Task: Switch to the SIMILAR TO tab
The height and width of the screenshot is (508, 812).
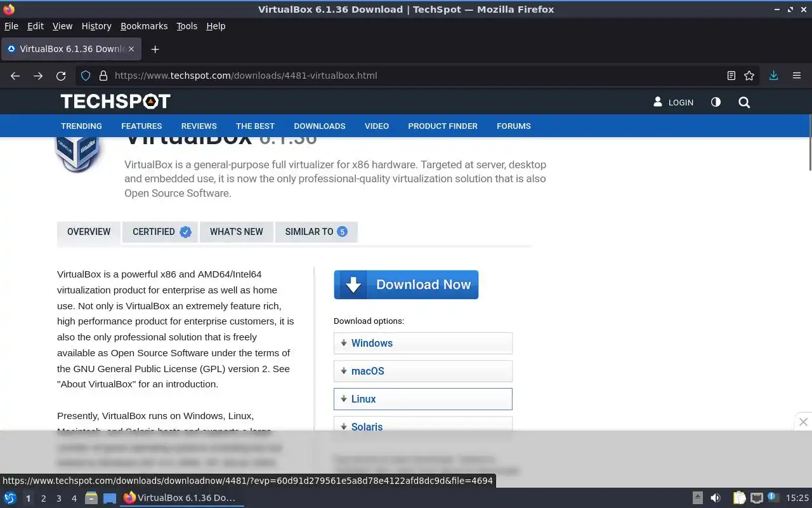Action: pos(316,232)
